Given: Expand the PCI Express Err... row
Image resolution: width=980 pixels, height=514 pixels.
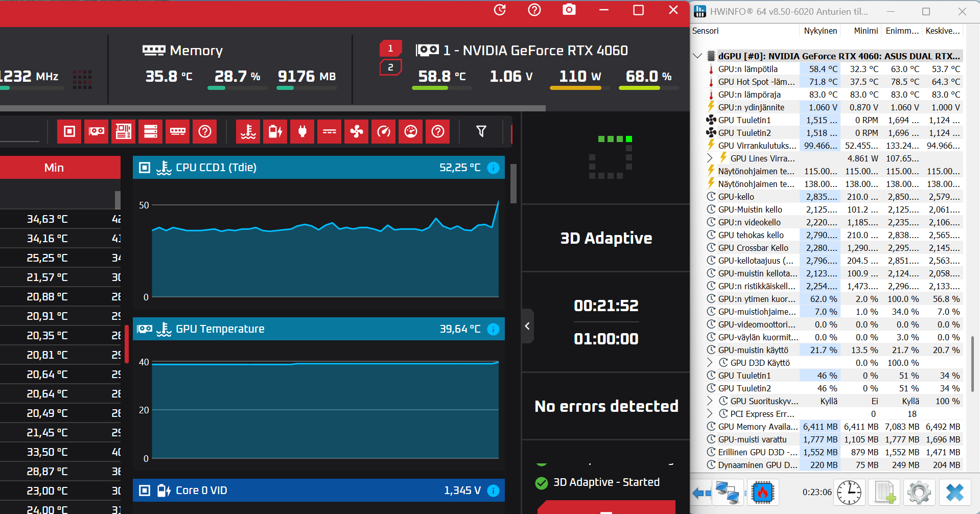Looking at the screenshot, I should (x=710, y=413).
